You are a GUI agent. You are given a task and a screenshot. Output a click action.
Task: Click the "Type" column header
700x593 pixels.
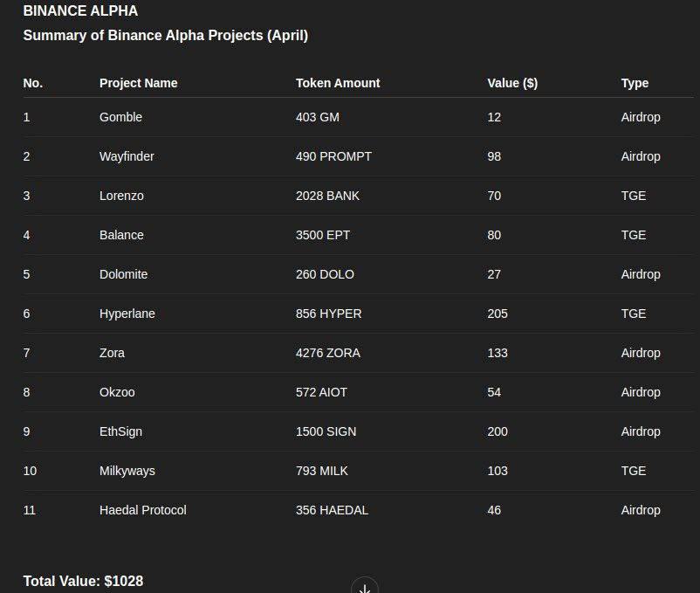coord(635,83)
